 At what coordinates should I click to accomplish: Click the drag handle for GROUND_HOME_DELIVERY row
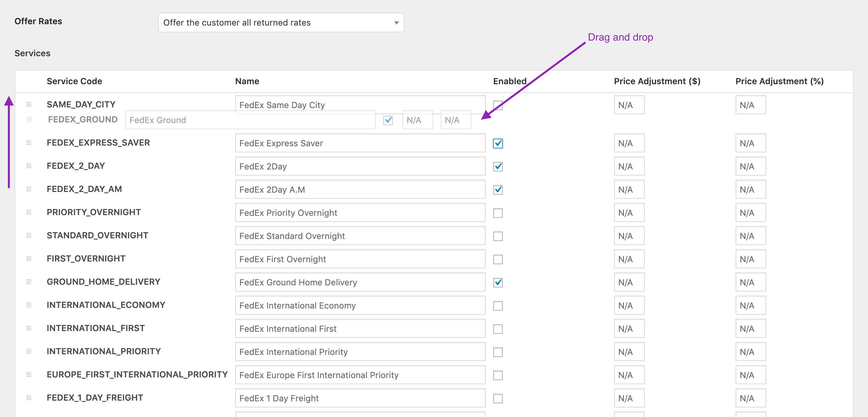click(29, 282)
